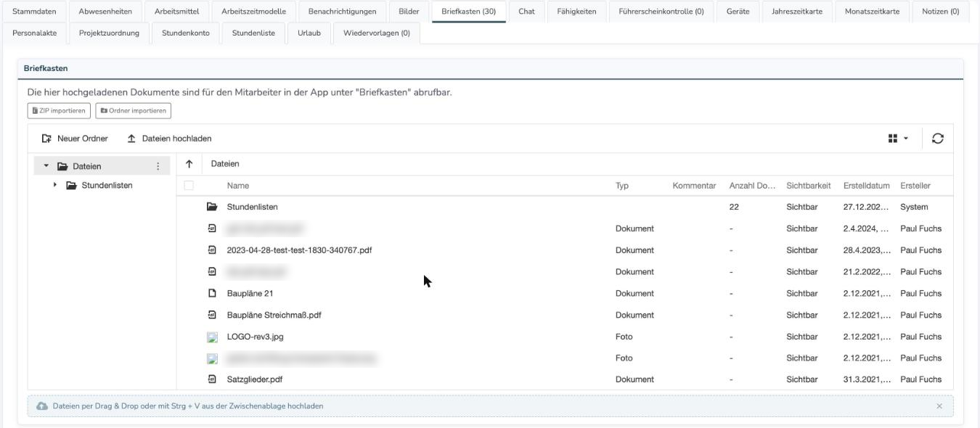Screen dimensions: 980x428
Task: Sort by the Ersteller column header
Action: pyautogui.click(x=915, y=186)
